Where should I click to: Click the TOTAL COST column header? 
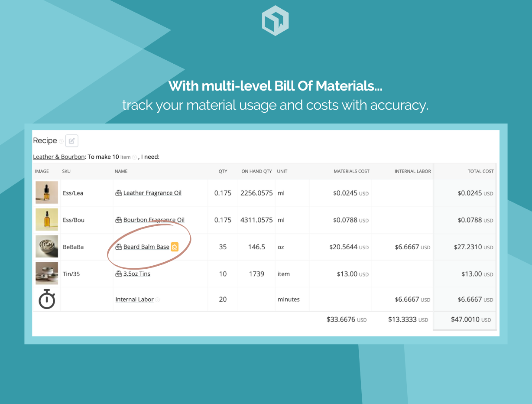click(x=481, y=171)
